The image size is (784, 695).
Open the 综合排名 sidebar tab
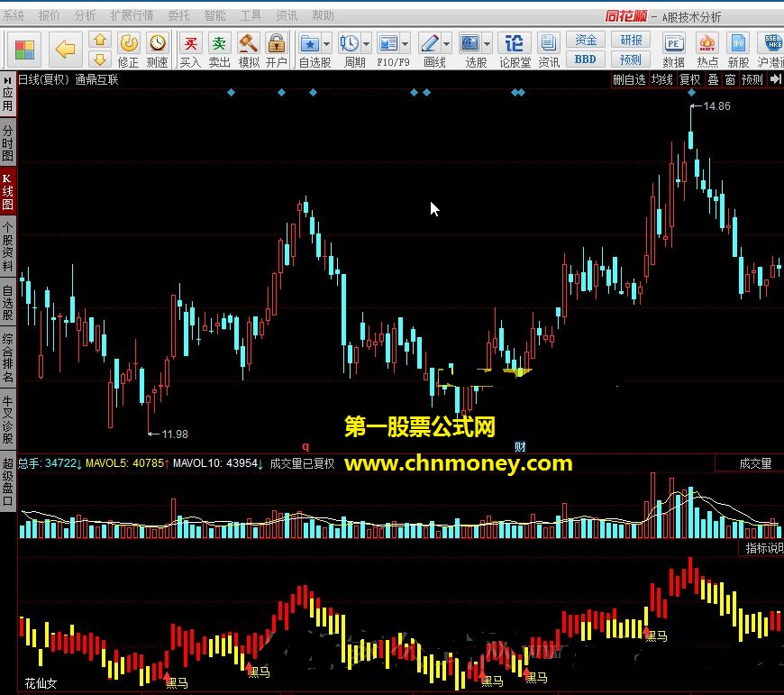7,358
